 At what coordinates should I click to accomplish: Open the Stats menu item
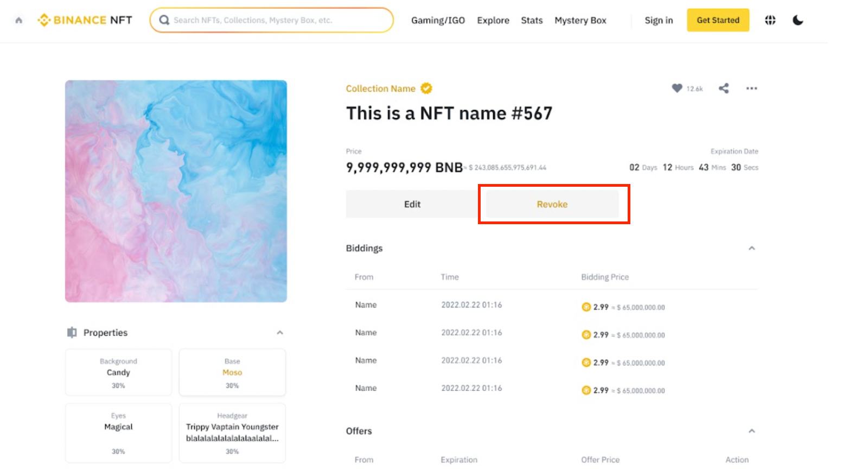532,20
